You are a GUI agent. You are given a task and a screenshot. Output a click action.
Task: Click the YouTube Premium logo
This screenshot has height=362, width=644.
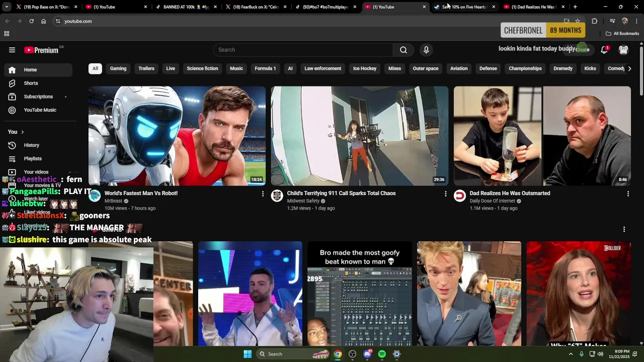pos(42,50)
